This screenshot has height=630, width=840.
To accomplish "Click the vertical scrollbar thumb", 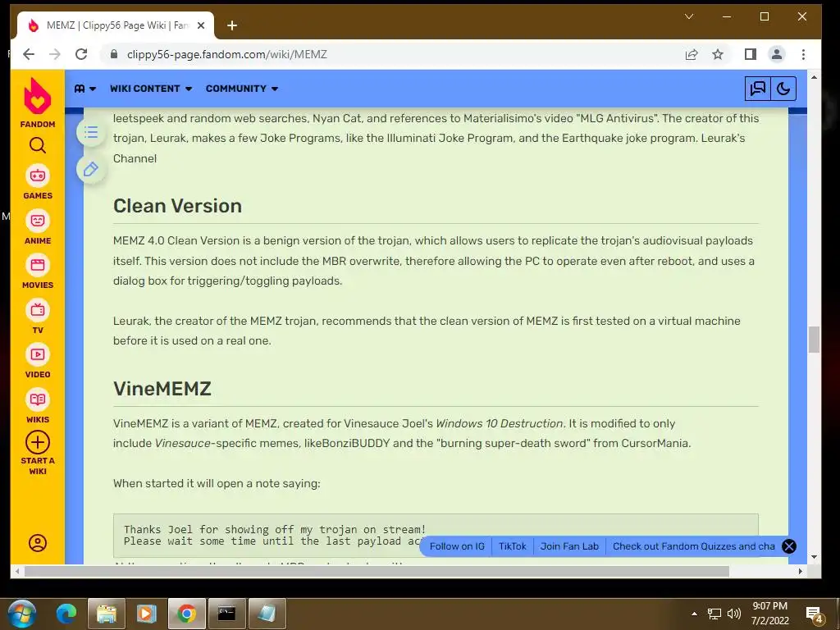I will click(x=814, y=339).
